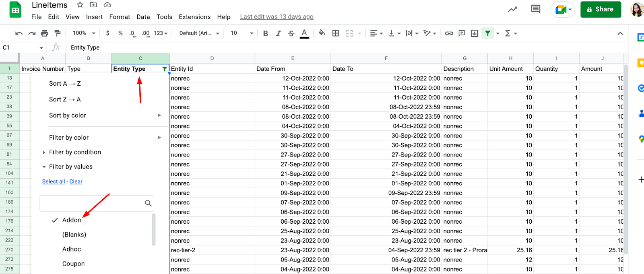644x274 pixels.
Task: Click the insert link icon
Action: pyautogui.click(x=449, y=33)
